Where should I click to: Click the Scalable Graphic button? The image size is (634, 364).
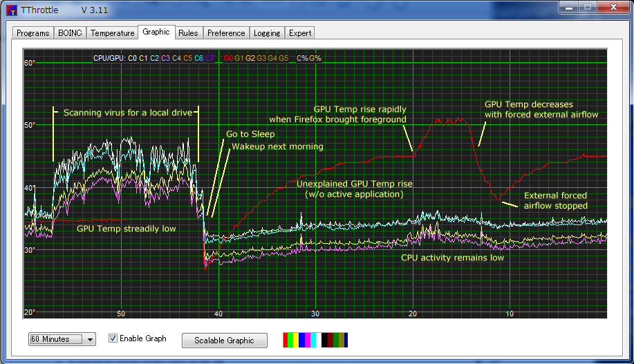225,340
